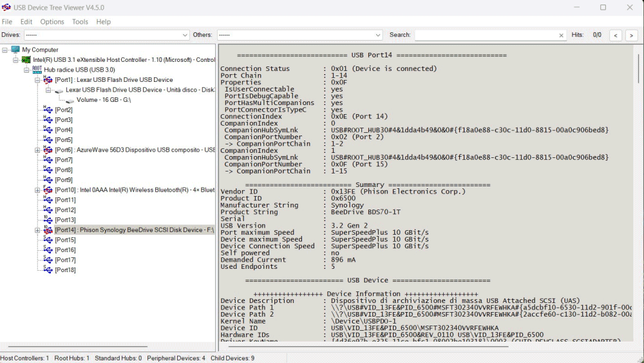Click the USB icon beside Port18
Image resolution: width=644 pixels, height=363 pixels.
(x=48, y=270)
